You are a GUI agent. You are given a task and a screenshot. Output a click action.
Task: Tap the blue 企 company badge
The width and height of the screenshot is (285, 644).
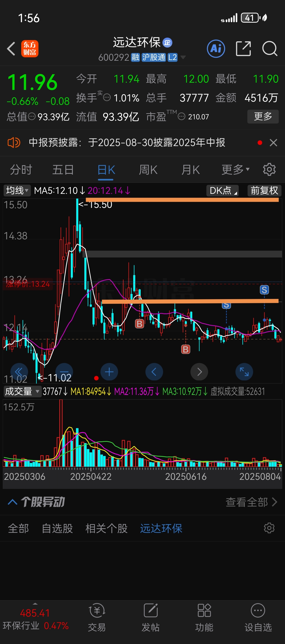tap(167, 43)
